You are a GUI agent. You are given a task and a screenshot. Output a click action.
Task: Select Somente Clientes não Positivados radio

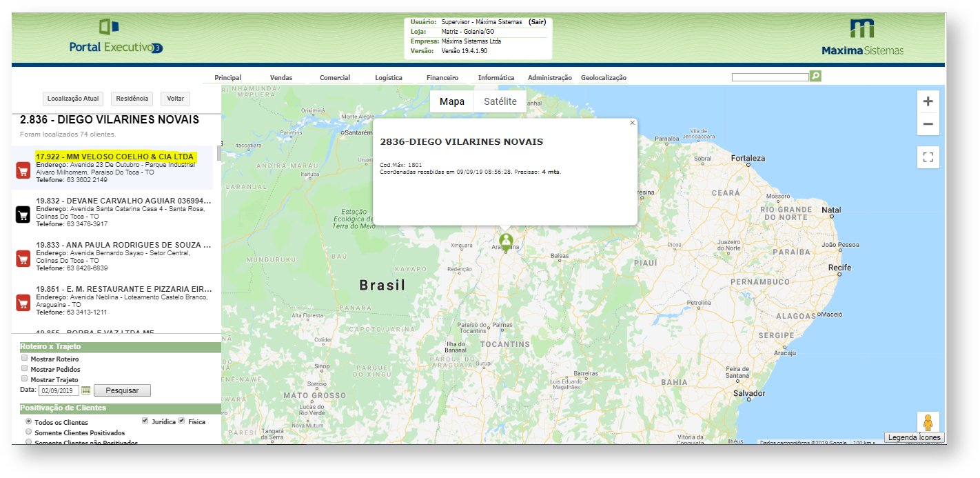pos(28,441)
